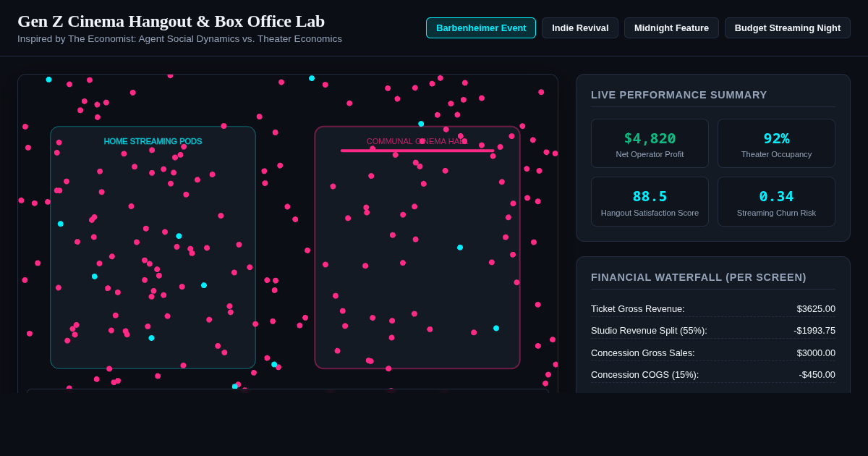
Task: Click the -$1993.75 studio split amount
Action: click(x=814, y=330)
